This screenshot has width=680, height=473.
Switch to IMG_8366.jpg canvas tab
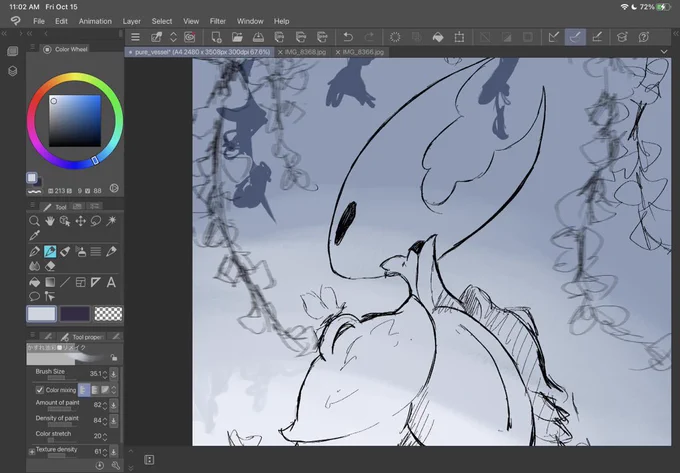pos(363,52)
